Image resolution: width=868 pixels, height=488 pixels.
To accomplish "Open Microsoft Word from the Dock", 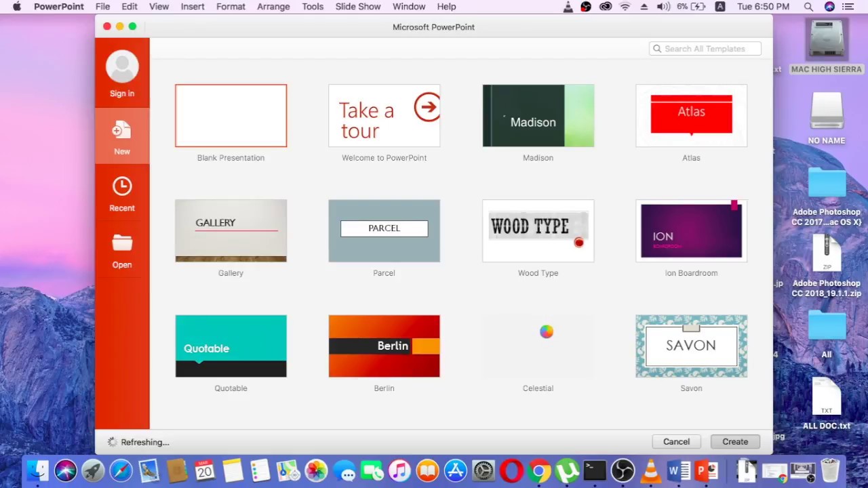I will coord(678,470).
